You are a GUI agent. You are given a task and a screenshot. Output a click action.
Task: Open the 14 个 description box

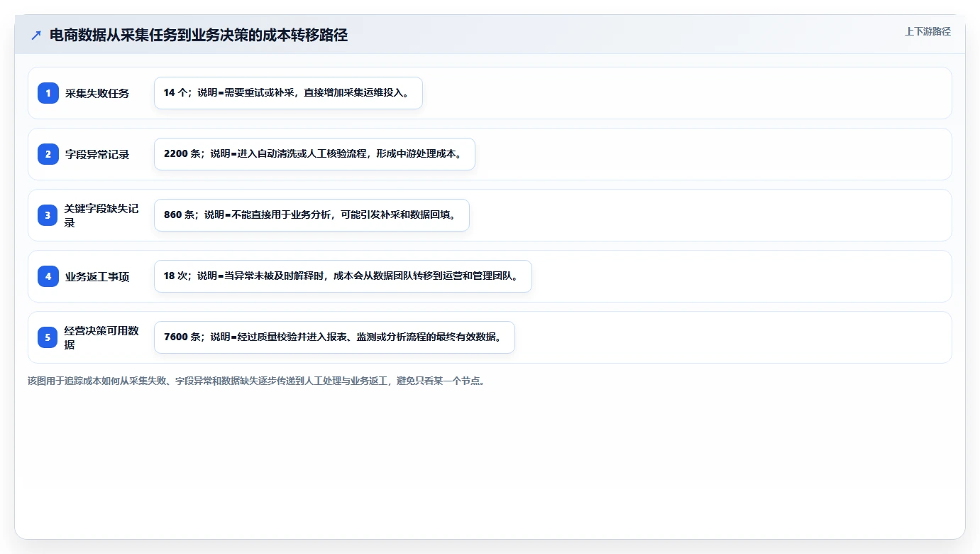tap(288, 93)
